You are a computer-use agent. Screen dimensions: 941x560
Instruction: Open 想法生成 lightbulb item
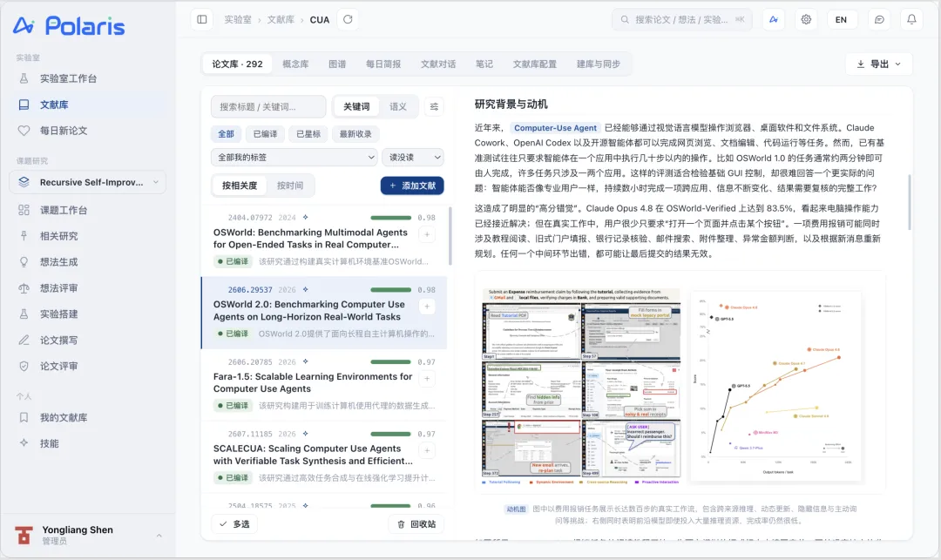[88, 262]
